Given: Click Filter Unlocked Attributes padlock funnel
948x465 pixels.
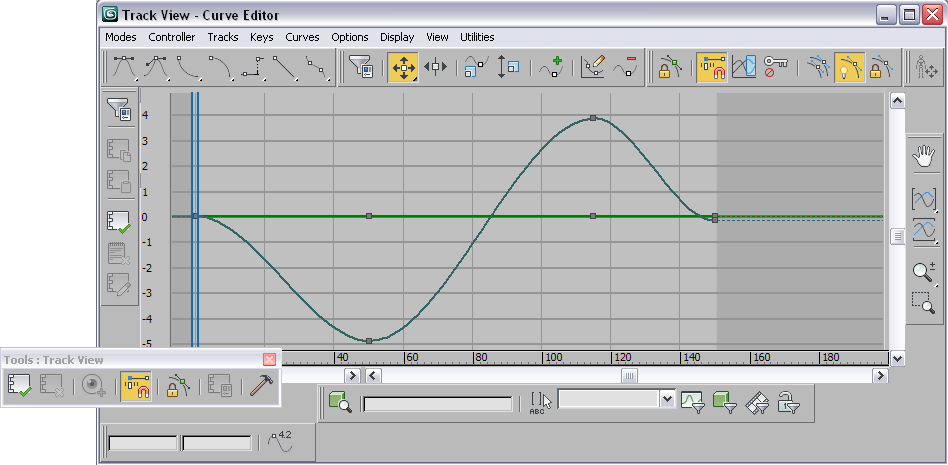Looking at the screenshot, I should 788,402.
